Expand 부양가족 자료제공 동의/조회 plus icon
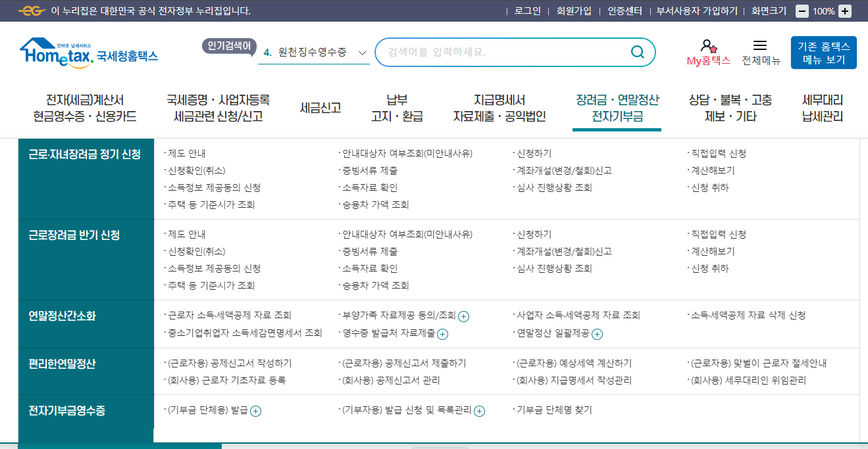The width and height of the screenshot is (868, 449). pos(464,316)
